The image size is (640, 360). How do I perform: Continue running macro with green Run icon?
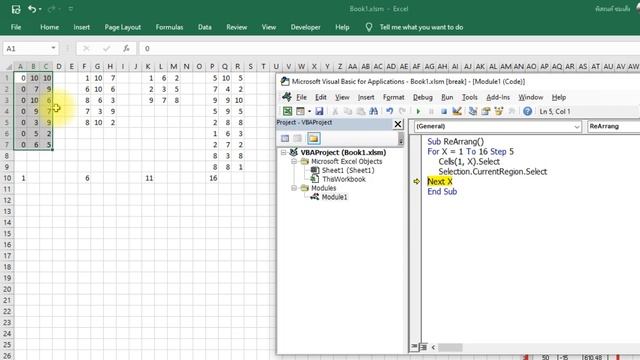[418, 111]
